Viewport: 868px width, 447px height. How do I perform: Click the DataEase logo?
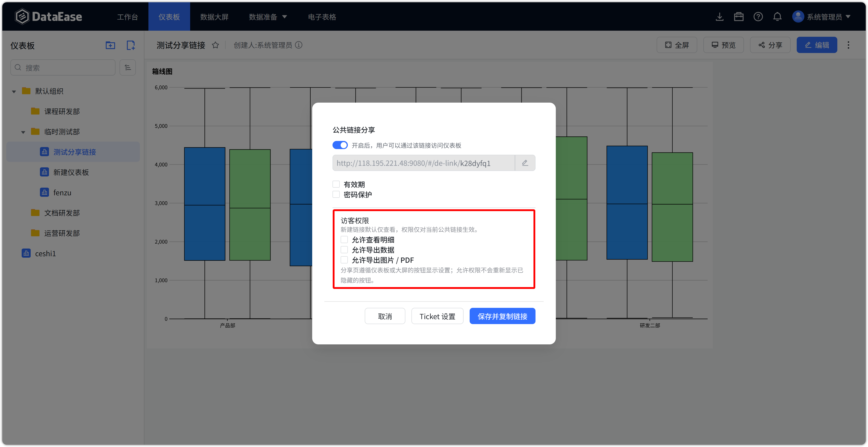click(x=48, y=16)
